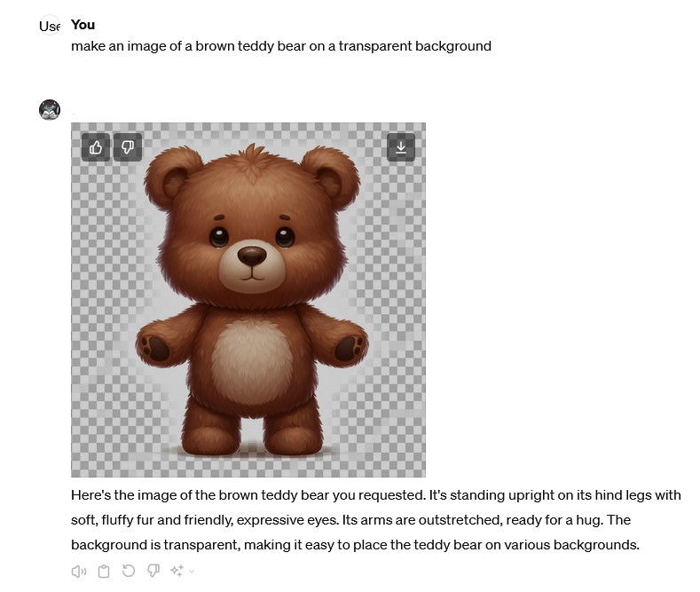
Task: Click the sentence starting "Here's the image"
Action: [x=248, y=495]
